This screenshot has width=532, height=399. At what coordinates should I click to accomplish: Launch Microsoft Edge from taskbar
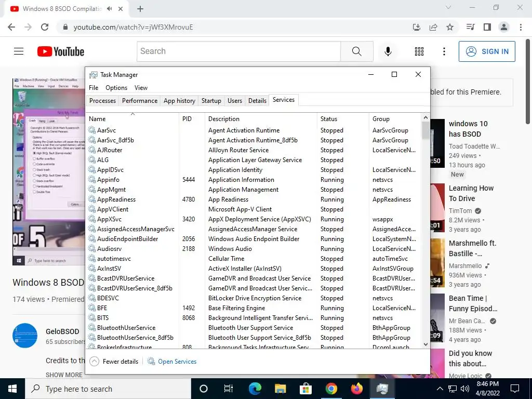[255, 389]
